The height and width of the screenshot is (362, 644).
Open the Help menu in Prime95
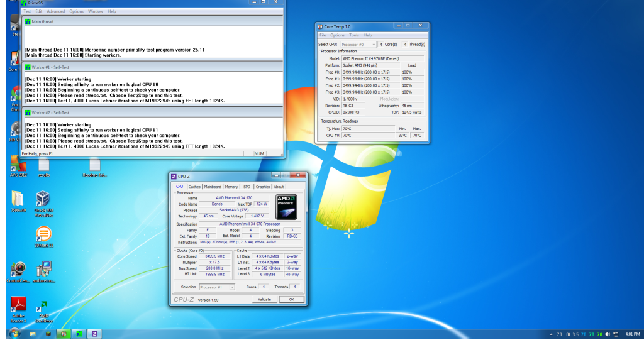coord(112,11)
